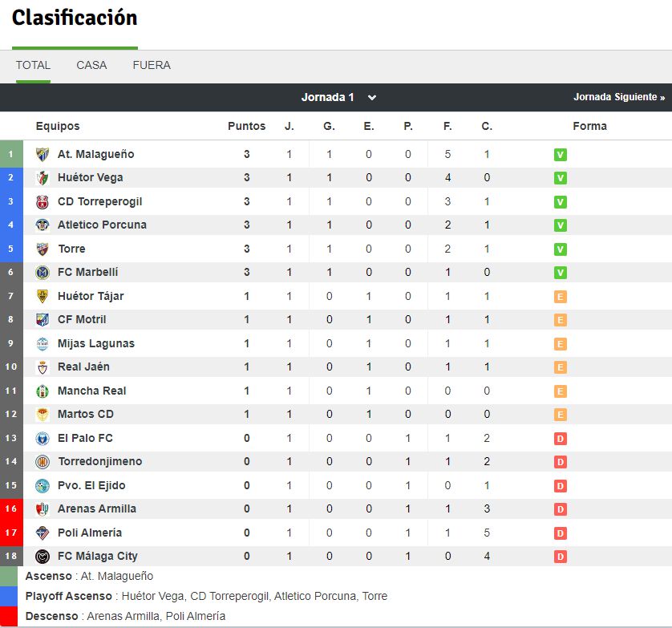Screen dimensions: 672x628
Task: Open the Real Jaén team link
Action: click(84, 367)
